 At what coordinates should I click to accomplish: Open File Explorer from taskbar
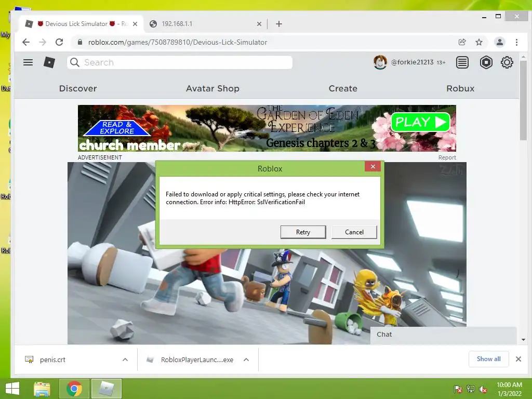[x=42, y=389]
